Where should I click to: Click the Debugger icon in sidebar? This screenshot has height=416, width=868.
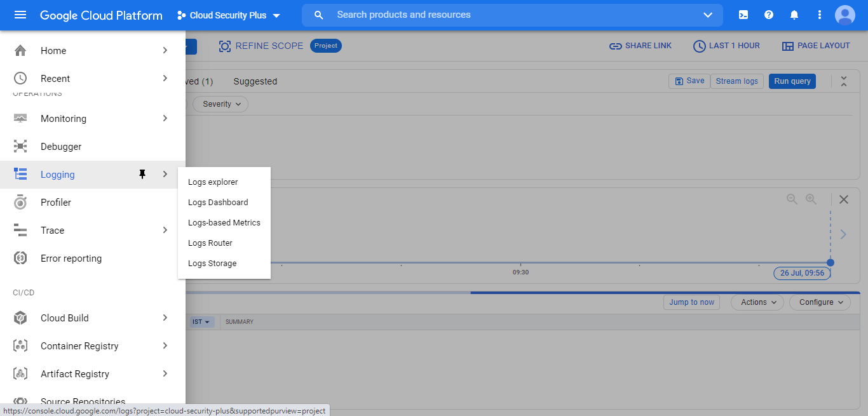point(20,147)
